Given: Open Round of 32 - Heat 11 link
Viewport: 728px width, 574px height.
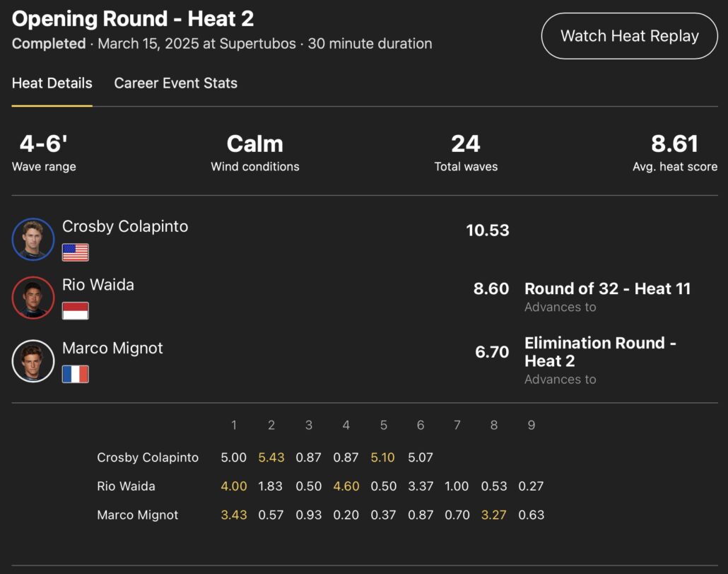Looking at the screenshot, I should tap(607, 288).
